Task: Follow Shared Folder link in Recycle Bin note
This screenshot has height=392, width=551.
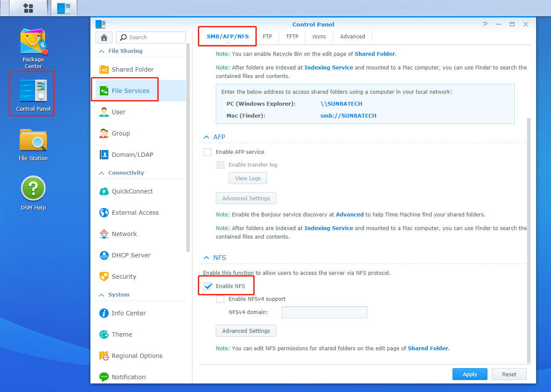Action: click(375, 54)
